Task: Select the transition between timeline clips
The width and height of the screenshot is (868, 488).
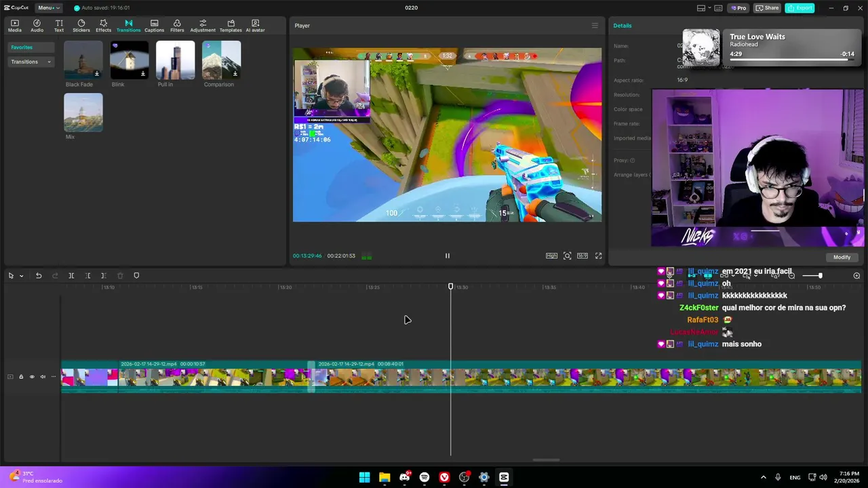Action: pos(312,377)
